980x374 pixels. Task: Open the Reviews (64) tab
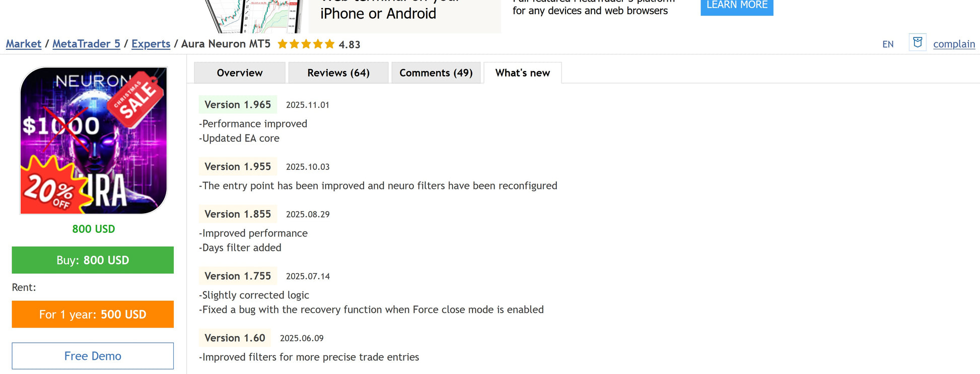[x=338, y=73]
